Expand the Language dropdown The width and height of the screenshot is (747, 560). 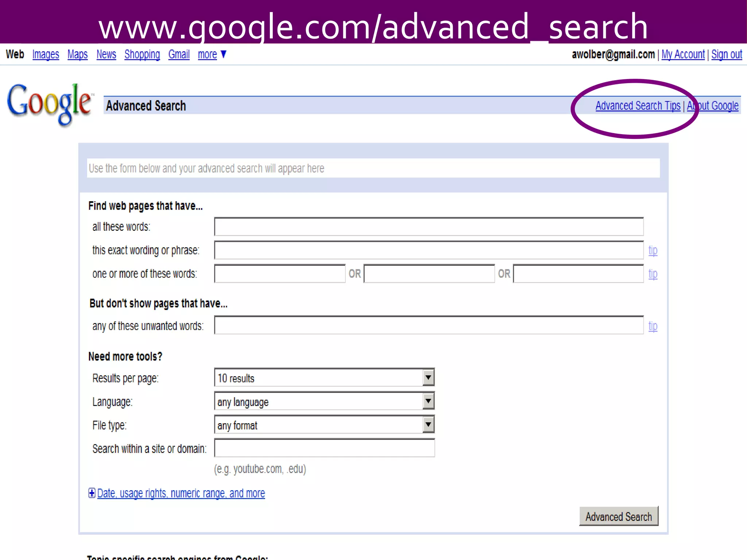[x=428, y=401]
